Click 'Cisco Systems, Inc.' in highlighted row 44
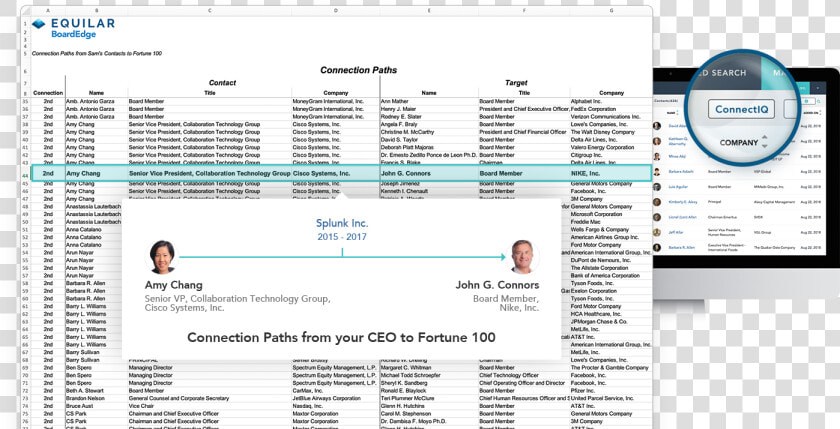 pos(321,174)
